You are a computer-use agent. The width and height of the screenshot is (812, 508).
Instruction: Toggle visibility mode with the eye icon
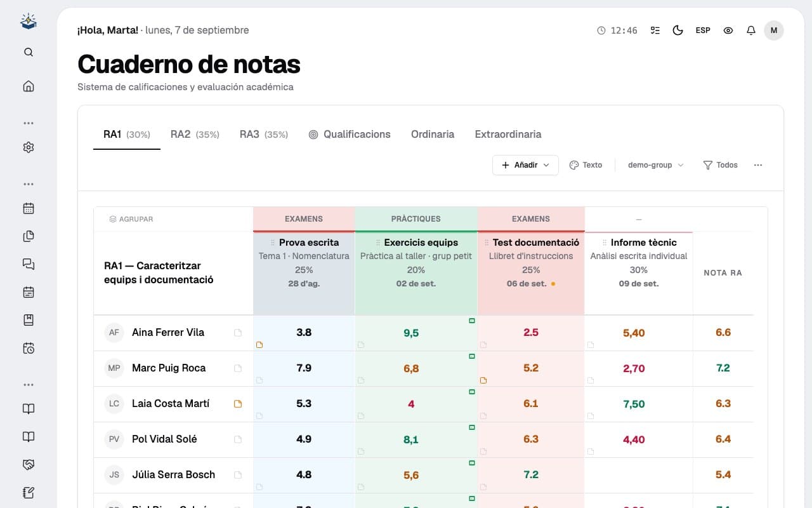pyautogui.click(x=728, y=30)
